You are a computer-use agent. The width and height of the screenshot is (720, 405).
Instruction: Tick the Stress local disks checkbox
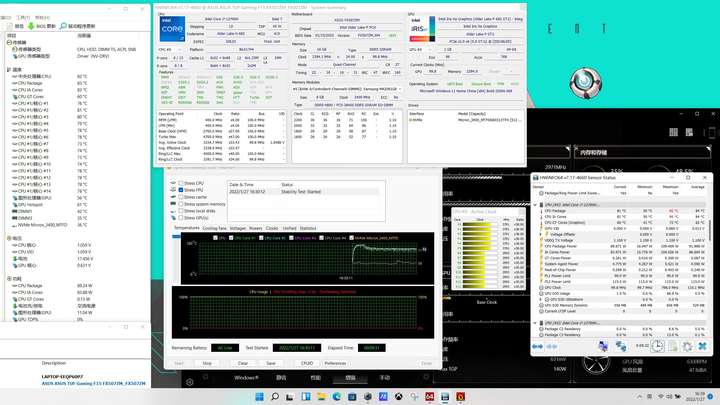[181, 211]
